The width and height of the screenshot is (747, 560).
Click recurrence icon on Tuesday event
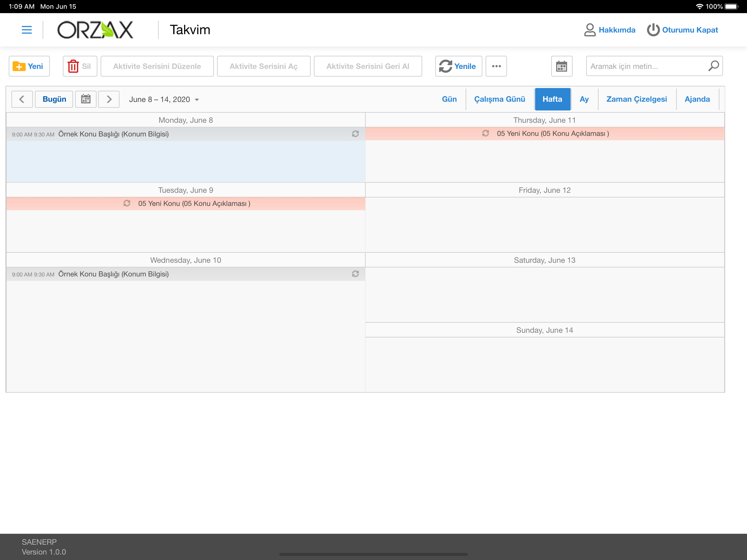click(127, 203)
